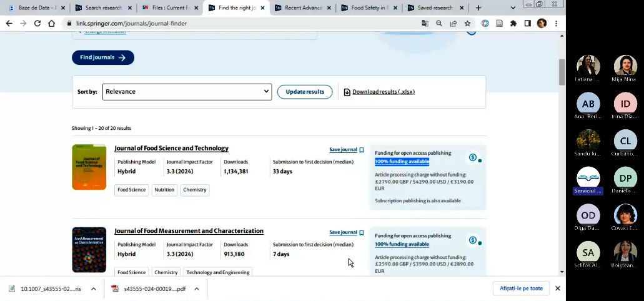Viewport: 644px width, 301px height.
Task: Toggle the browser side panel icon
Action: [x=527, y=23]
